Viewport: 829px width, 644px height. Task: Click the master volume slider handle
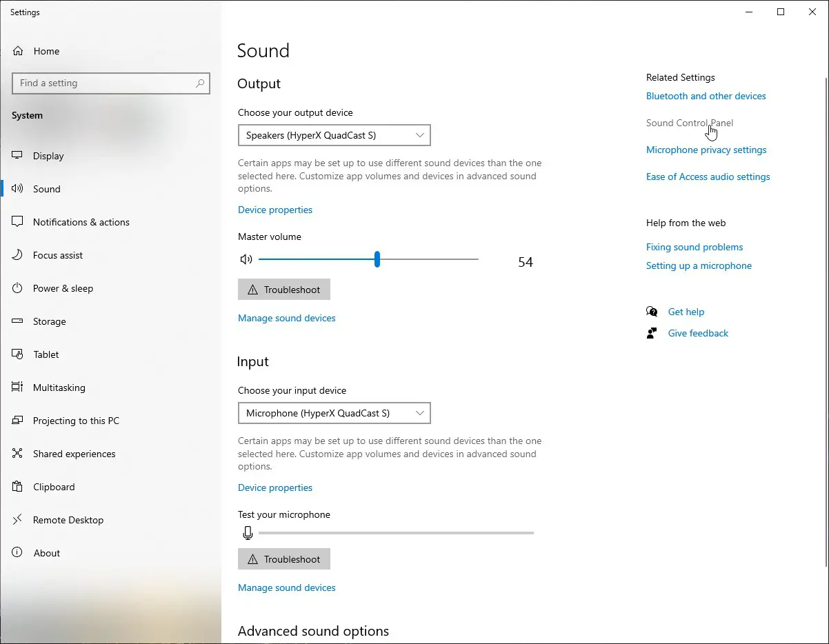click(377, 259)
